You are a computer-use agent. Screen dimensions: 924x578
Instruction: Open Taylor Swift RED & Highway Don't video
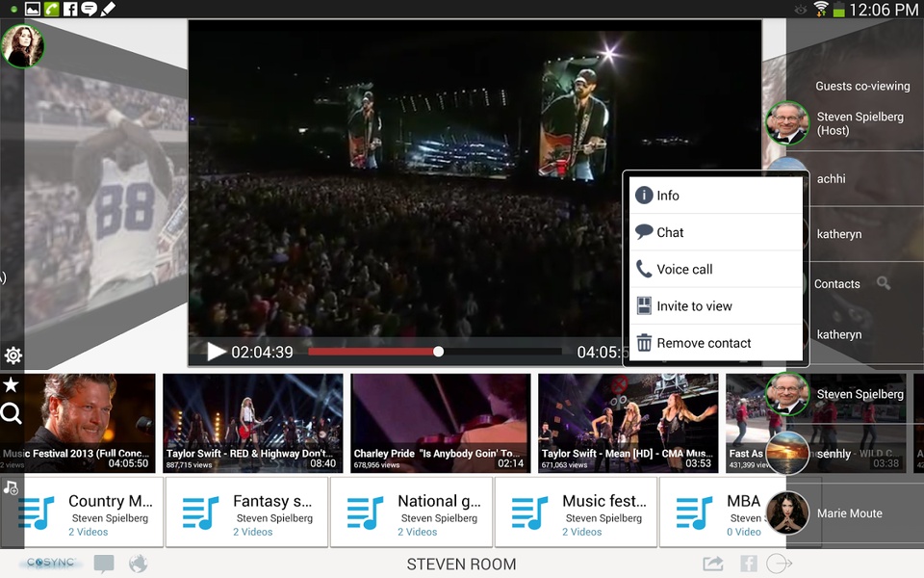pyautogui.click(x=253, y=423)
